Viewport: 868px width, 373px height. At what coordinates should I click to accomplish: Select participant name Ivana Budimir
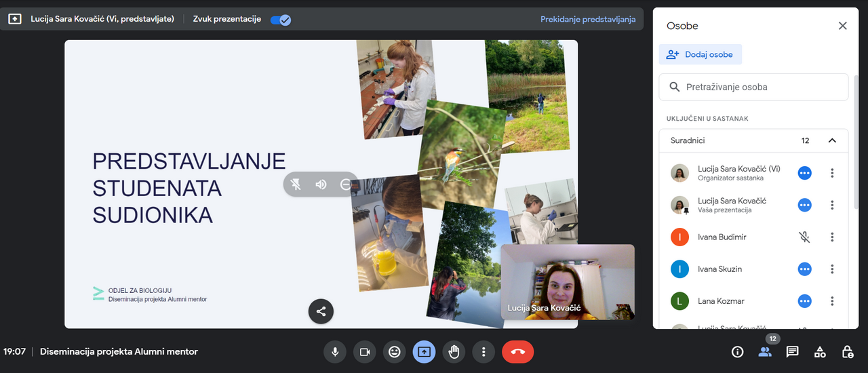coord(722,237)
